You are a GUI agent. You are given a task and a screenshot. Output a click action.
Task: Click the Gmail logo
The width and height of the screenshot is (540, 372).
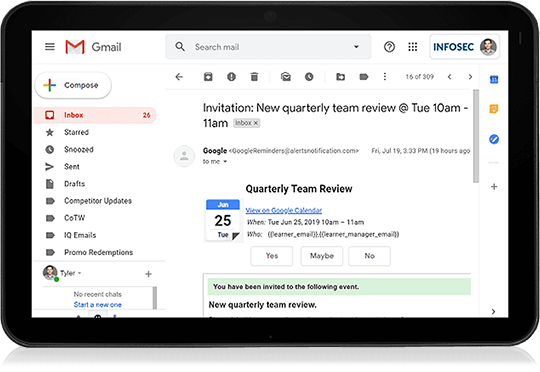point(93,47)
